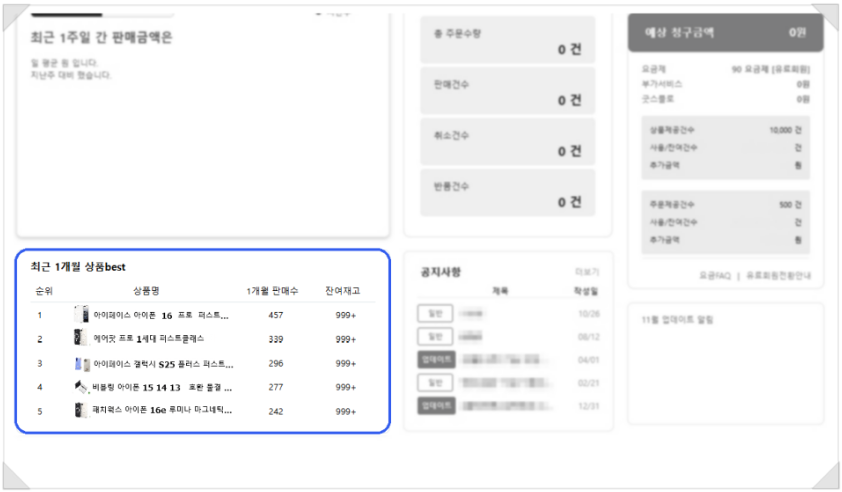Open the 요금FAQ link

click(x=713, y=275)
